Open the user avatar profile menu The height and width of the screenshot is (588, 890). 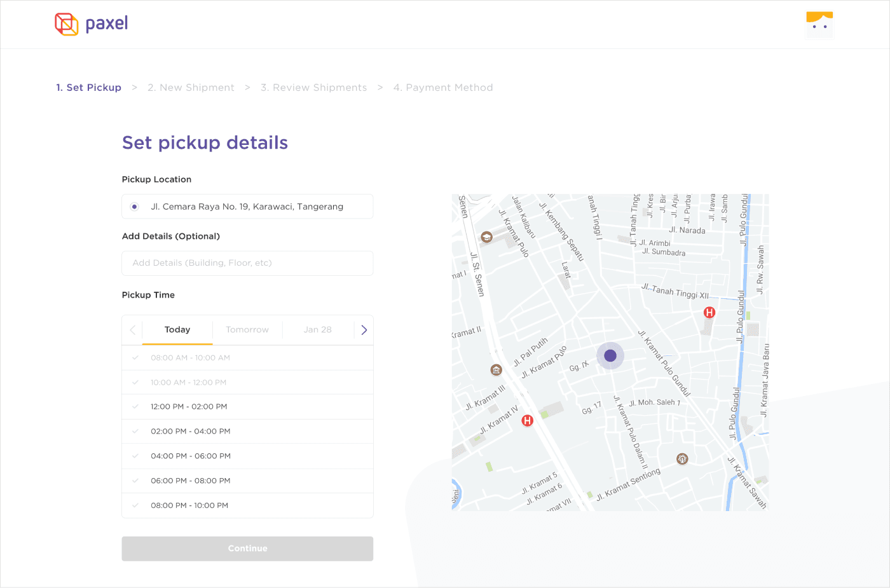(x=819, y=25)
